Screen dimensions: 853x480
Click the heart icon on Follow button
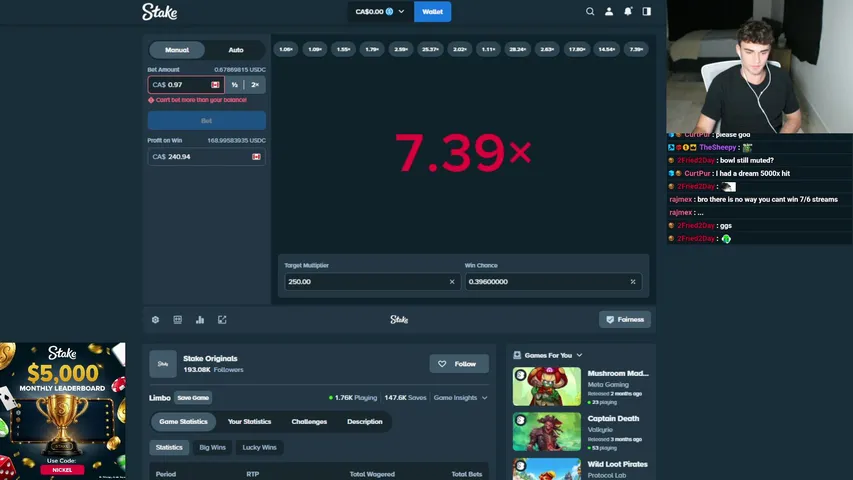coord(442,364)
